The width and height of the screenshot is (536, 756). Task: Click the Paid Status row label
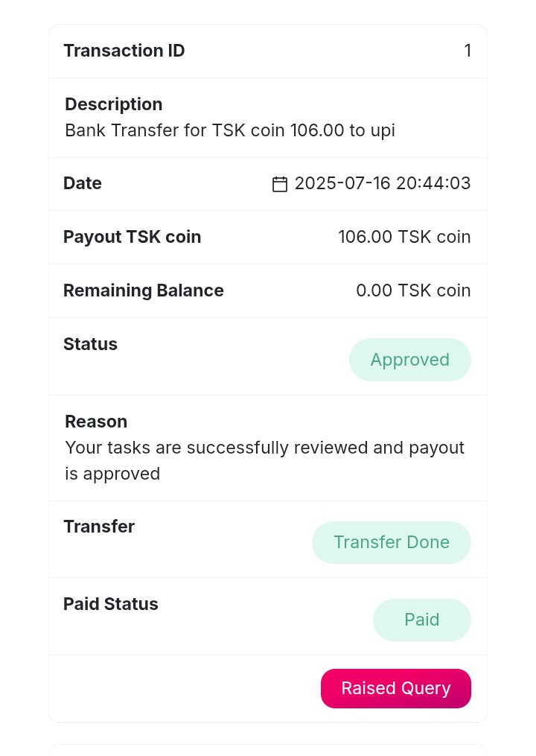pyautogui.click(x=110, y=604)
